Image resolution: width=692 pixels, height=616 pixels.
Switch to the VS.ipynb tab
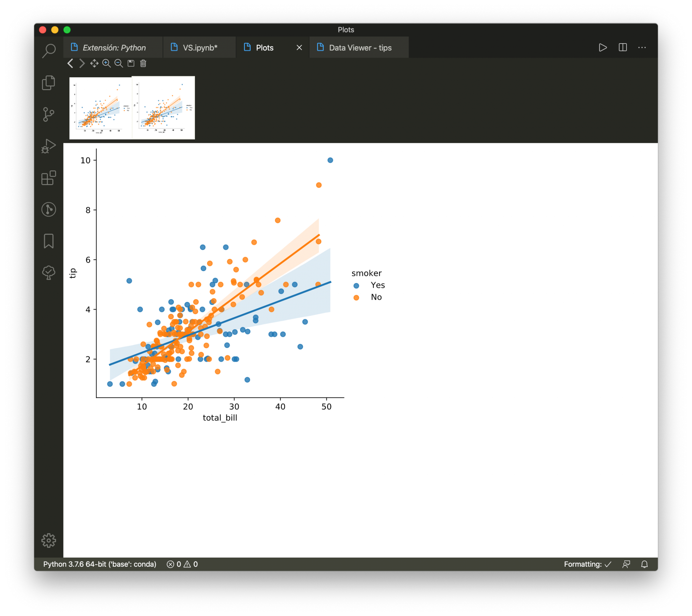tap(200, 48)
